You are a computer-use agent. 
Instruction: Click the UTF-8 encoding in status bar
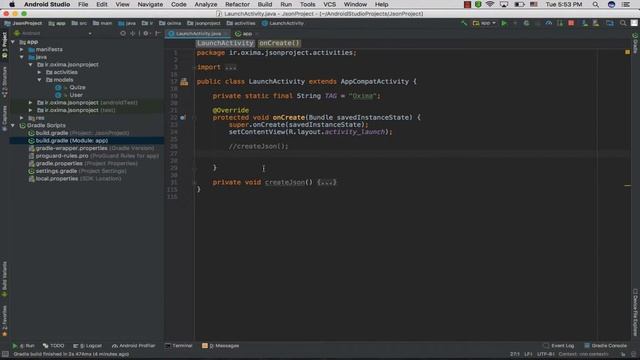tap(545, 354)
